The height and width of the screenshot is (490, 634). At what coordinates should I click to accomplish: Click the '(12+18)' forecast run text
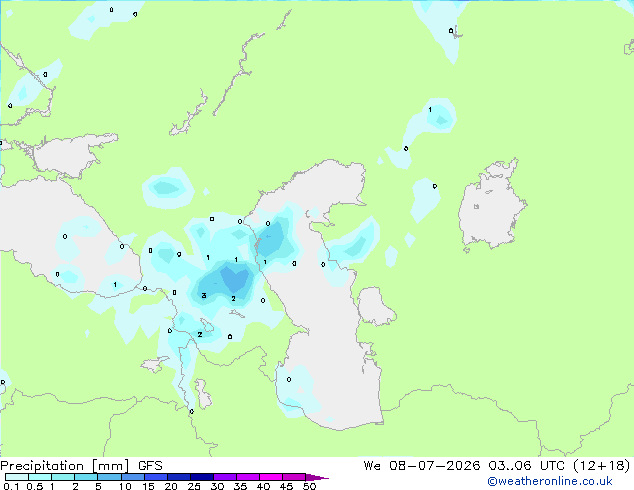[602, 466]
